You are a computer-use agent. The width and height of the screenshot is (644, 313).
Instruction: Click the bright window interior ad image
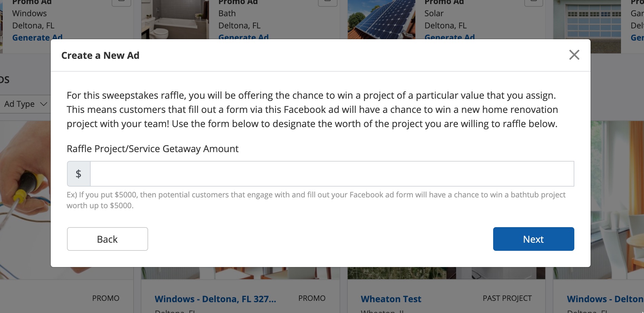pyautogui.click(x=617, y=199)
